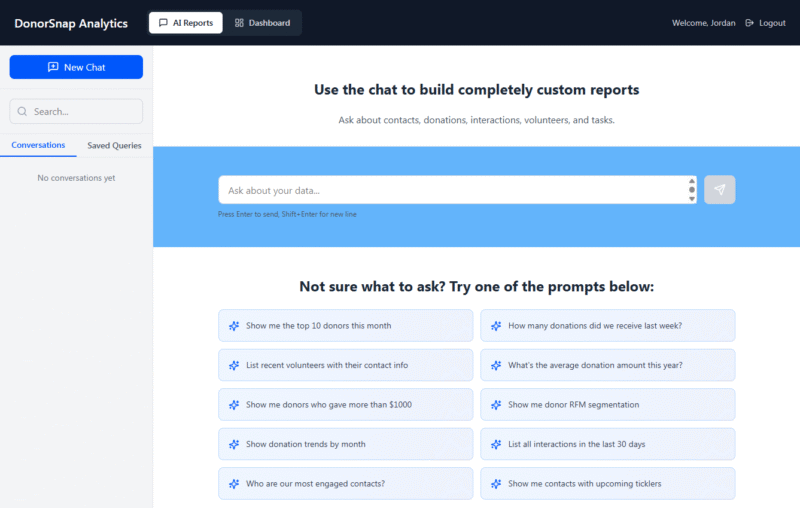Select the Conversations tab in sidebar

point(38,146)
